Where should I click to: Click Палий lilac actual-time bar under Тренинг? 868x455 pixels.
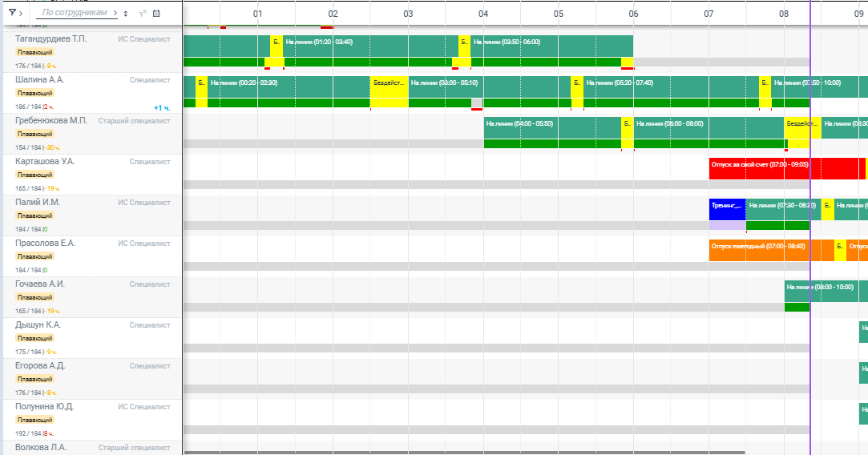[728, 226]
